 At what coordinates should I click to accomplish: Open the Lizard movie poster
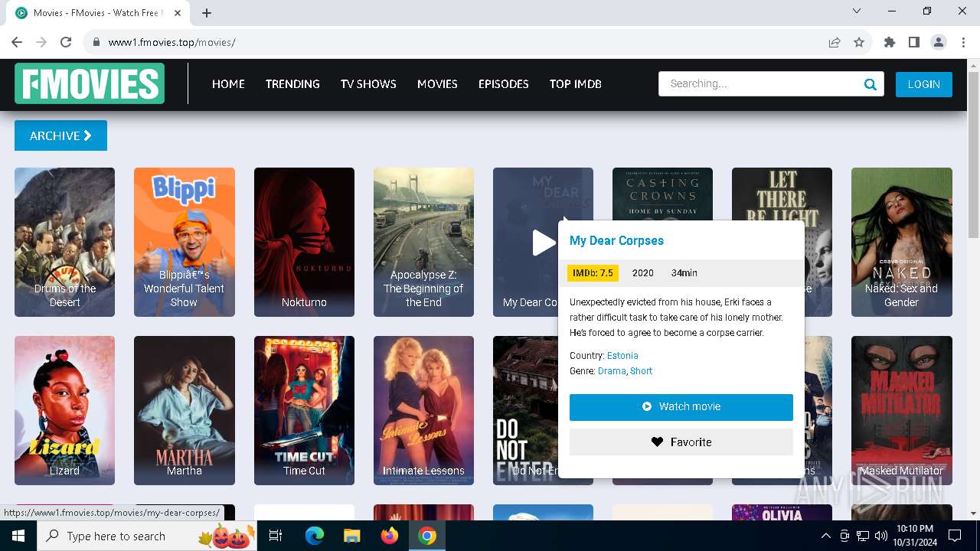(x=64, y=410)
